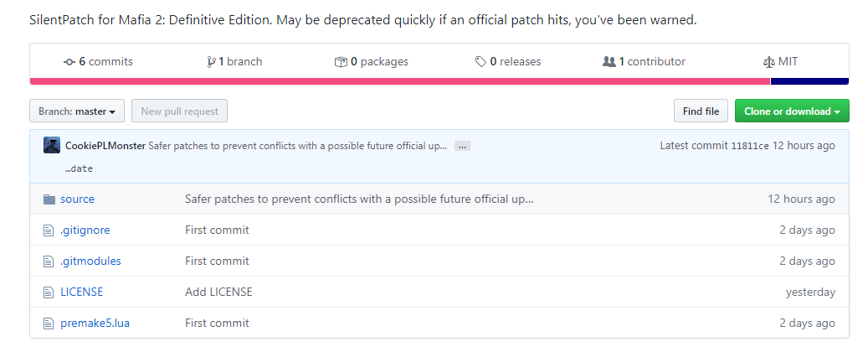
Task: Open the .gitmodules file link
Action: [x=90, y=261]
